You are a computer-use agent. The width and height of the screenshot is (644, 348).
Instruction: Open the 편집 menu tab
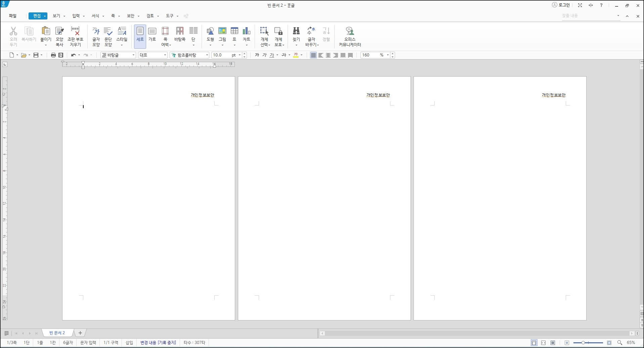[x=38, y=16]
